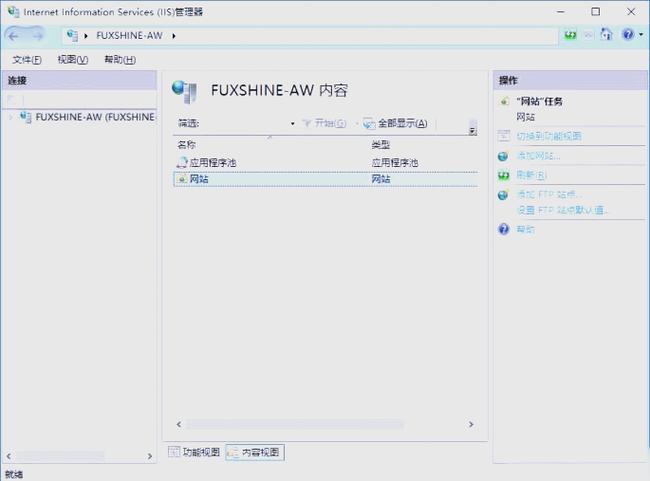Click the server icon in address bar
This screenshot has height=481, width=650.
pos(72,36)
